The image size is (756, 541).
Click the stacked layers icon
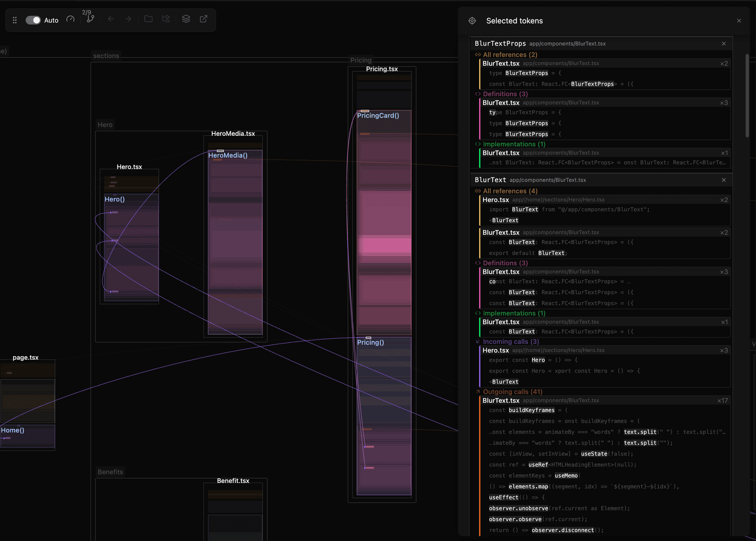click(x=186, y=19)
